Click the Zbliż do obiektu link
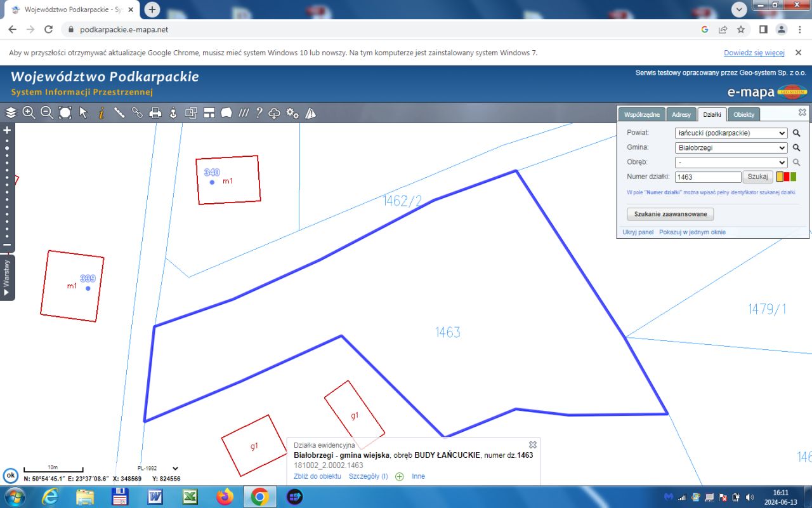 click(317, 476)
